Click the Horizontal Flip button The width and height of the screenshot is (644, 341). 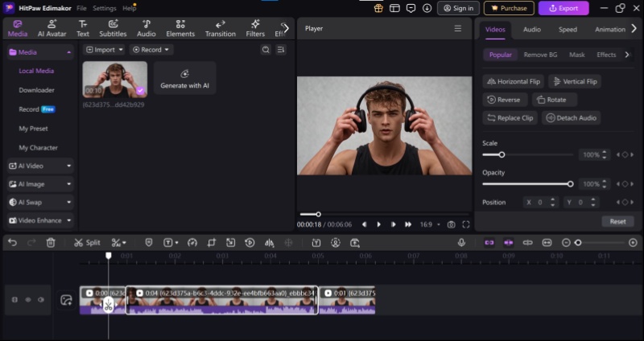[514, 81]
